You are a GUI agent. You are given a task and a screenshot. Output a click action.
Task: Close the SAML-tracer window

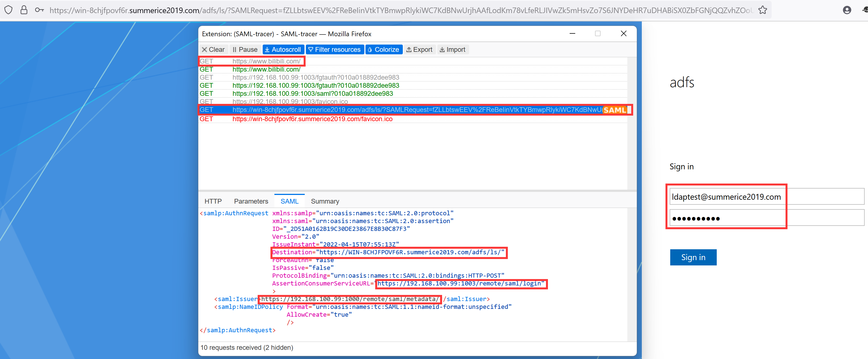(x=623, y=34)
